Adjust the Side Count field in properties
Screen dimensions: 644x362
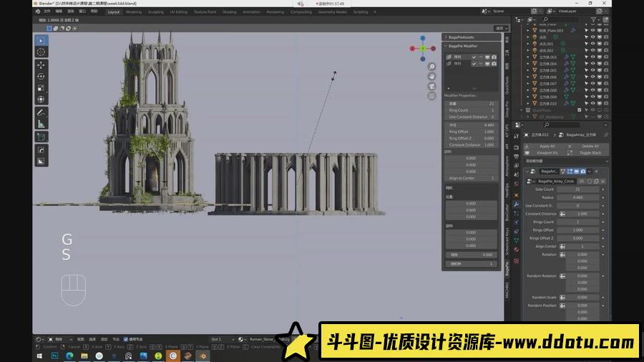click(x=577, y=189)
